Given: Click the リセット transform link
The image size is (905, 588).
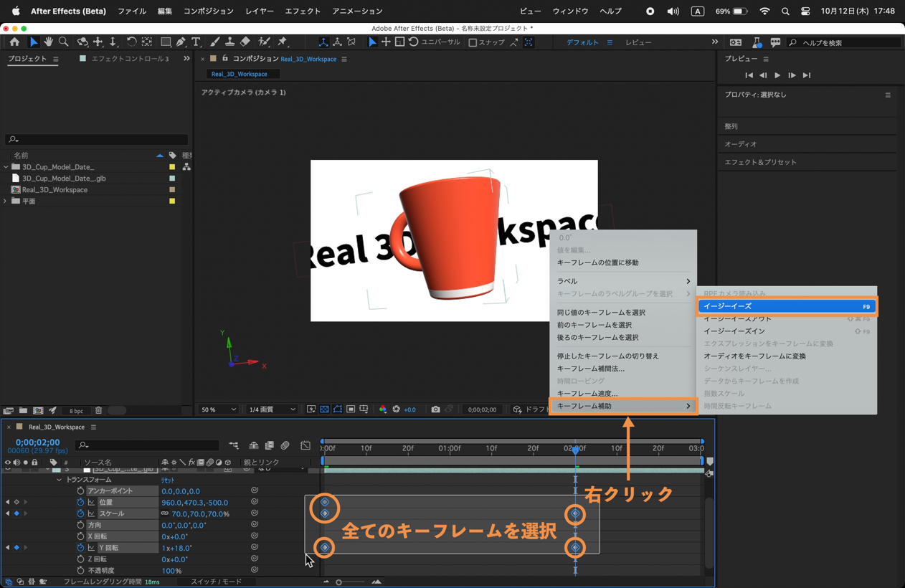Looking at the screenshot, I should click(168, 480).
